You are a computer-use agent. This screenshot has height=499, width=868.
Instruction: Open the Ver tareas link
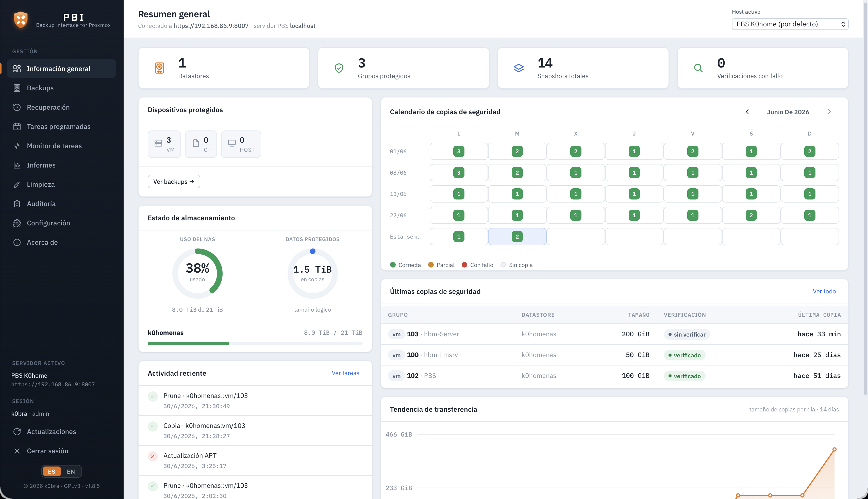[x=345, y=373]
